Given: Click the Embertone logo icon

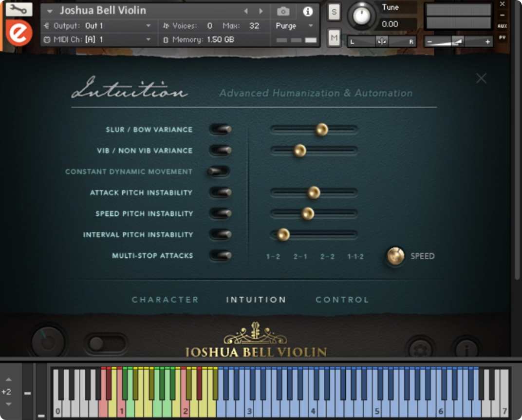Looking at the screenshot, I should tap(19, 33).
